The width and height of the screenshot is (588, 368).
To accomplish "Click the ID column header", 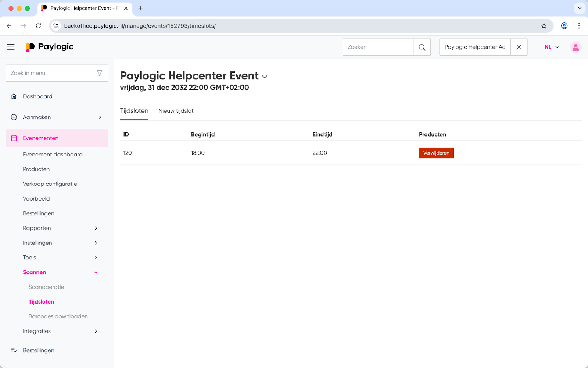I will [x=126, y=134].
